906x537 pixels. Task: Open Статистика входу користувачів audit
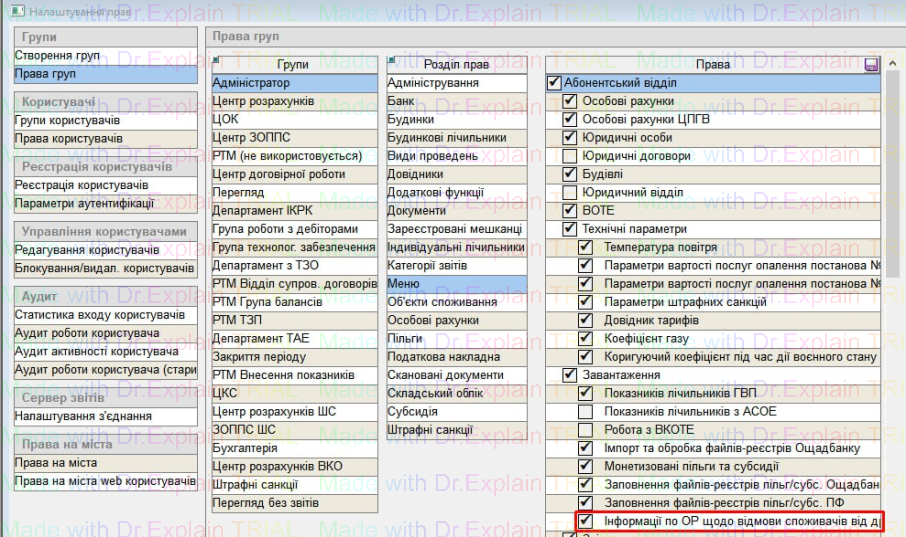point(99,315)
